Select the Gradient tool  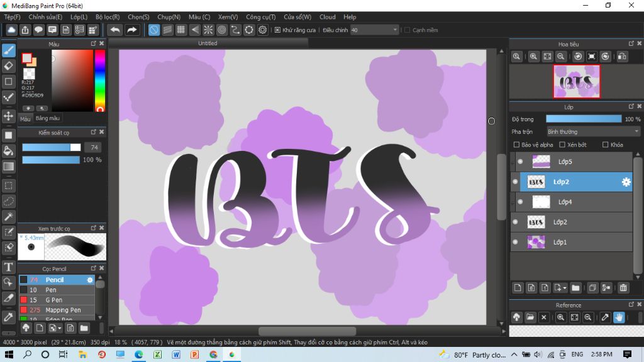tap(9, 166)
